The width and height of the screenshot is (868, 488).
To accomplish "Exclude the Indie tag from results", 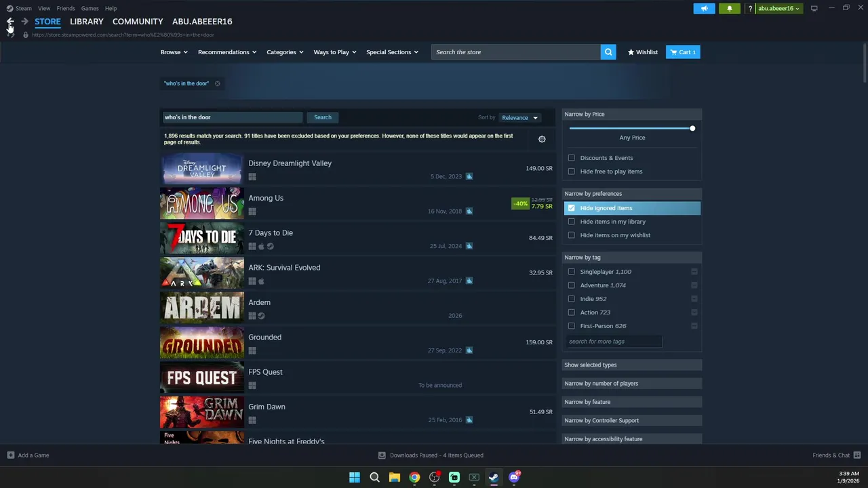I will click(694, 299).
